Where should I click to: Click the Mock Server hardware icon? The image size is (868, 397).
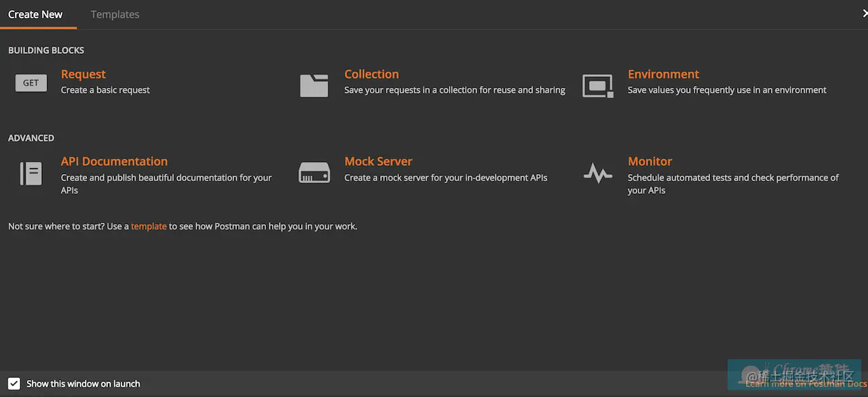click(314, 173)
